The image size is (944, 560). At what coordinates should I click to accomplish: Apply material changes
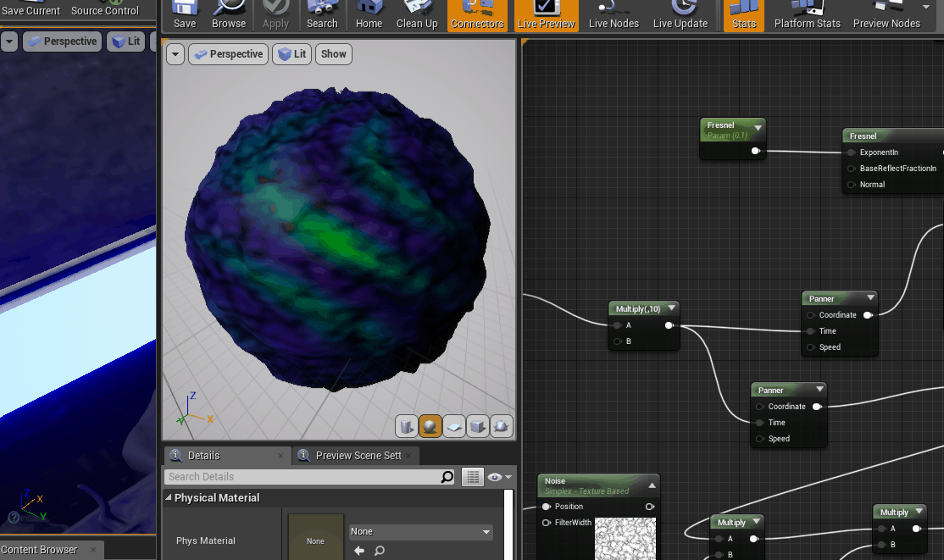pyautogui.click(x=275, y=15)
